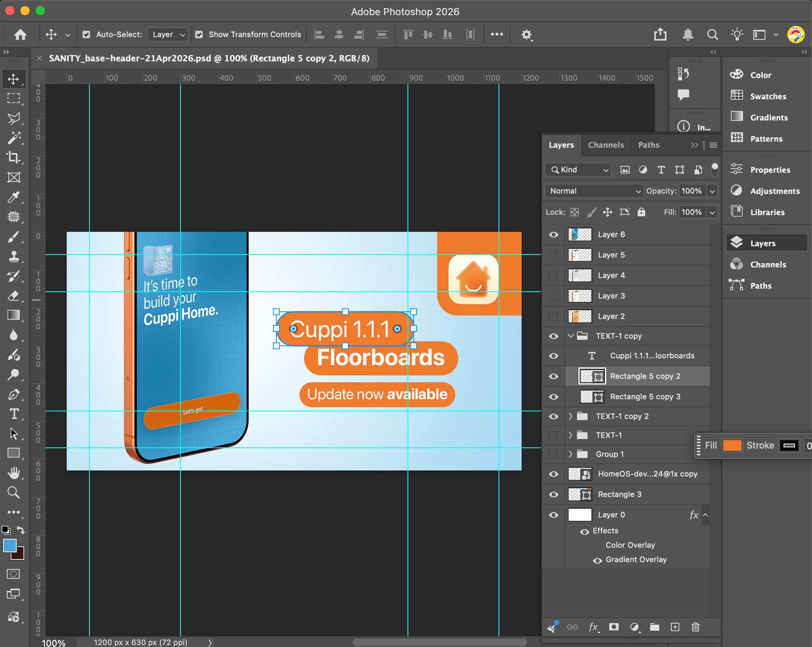Hide the TEXT-1 copy group

553,336
